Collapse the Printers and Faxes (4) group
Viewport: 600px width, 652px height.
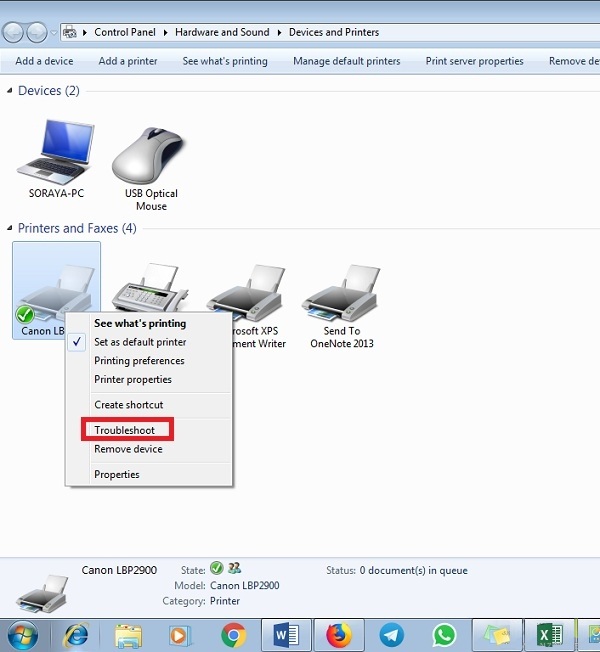[11, 228]
